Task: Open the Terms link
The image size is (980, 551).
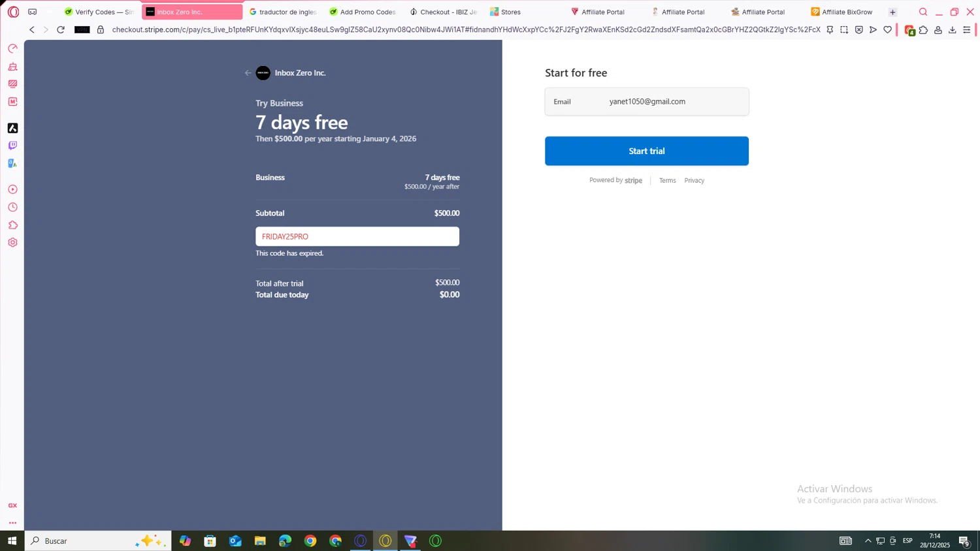Action: point(667,181)
